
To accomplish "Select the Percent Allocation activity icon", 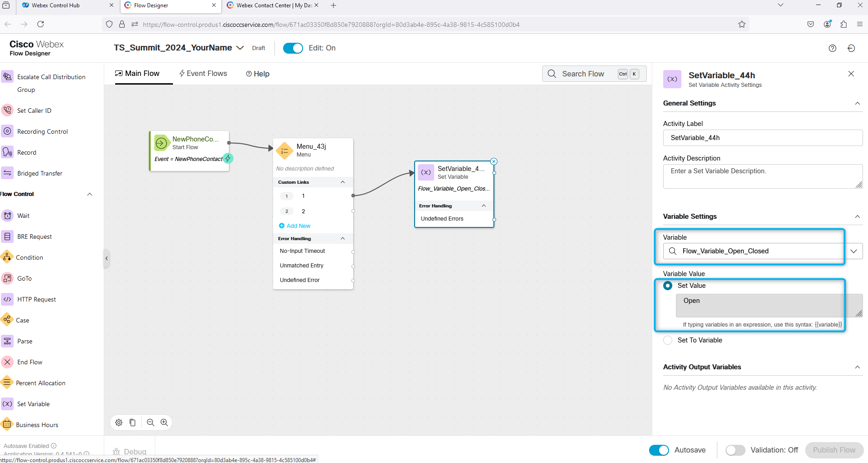I will tap(7, 382).
